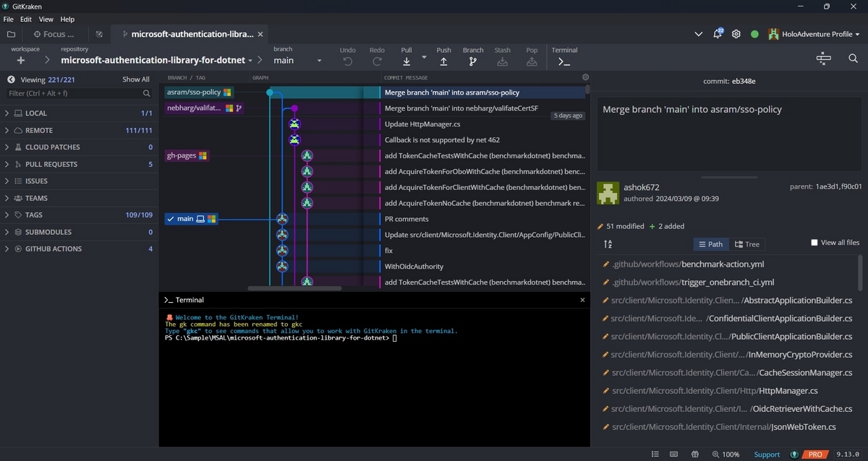Open the commit panel layout icon
Viewport: 868px width, 461px height.
pyautogui.click(x=824, y=59)
